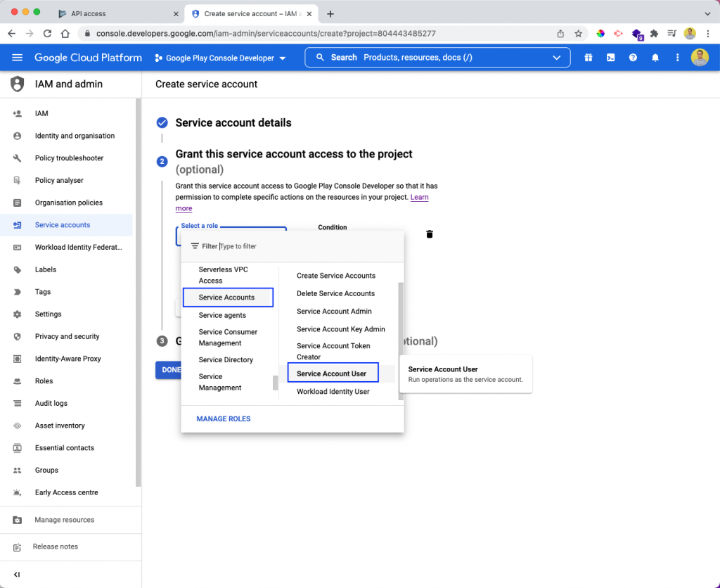Open a new browser tab
Viewport: 720px width, 588px height.
tap(330, 14)
